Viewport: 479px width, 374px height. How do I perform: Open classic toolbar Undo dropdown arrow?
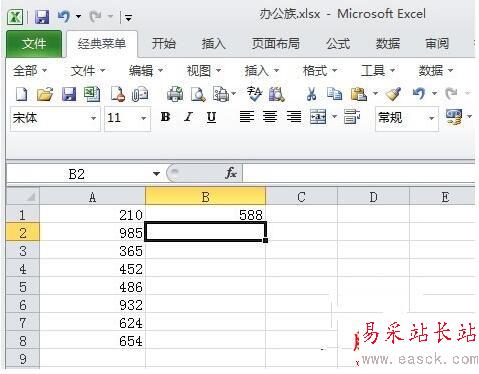pos(434,94)
